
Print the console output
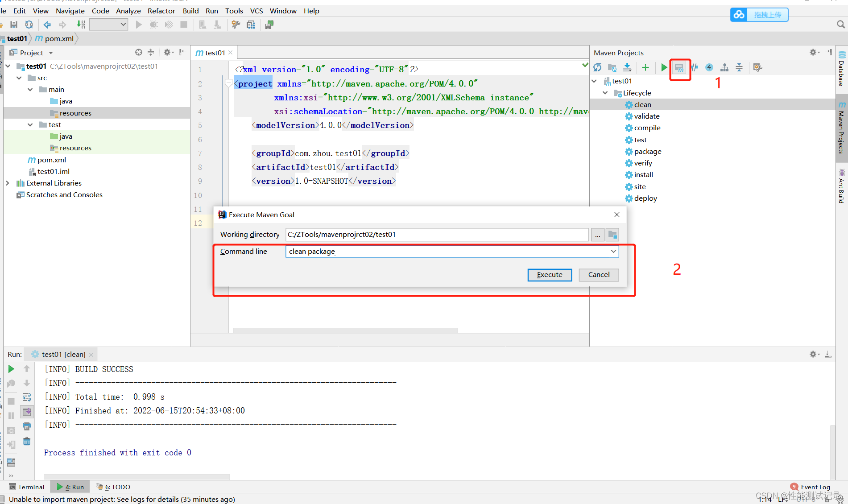(x=27, y=426)
